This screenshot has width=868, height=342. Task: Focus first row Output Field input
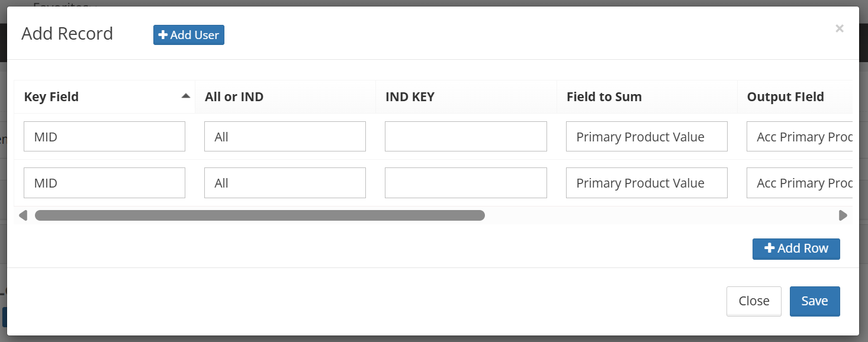799,137
